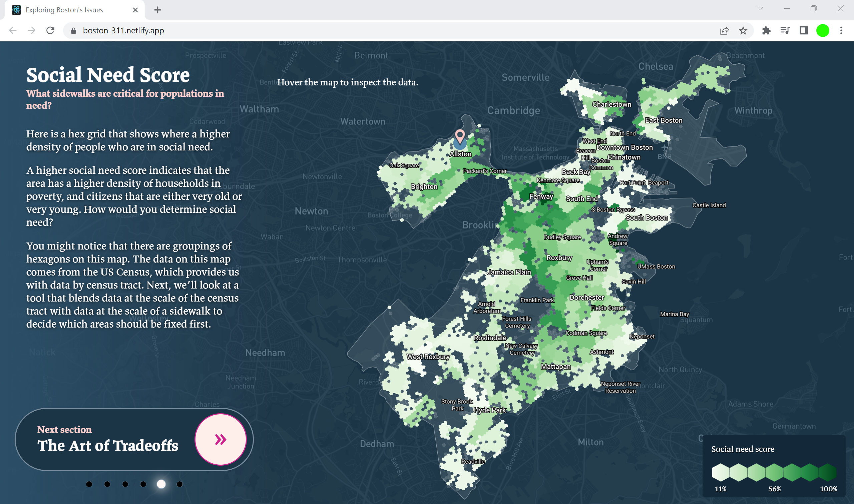Image resolution: width=854 pixels, height=504 pixels.
Task: Click the share page icon in address bar
Action: [724, 31]
